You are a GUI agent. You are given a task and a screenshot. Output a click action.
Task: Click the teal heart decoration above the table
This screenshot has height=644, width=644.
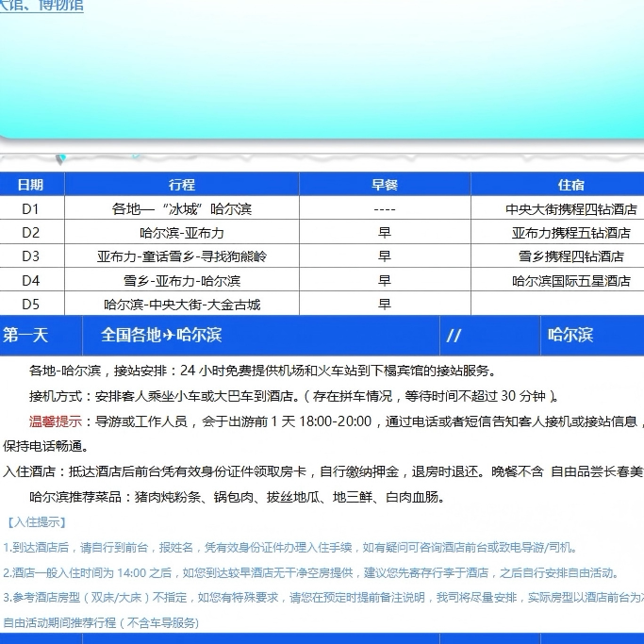pos(61,158)
